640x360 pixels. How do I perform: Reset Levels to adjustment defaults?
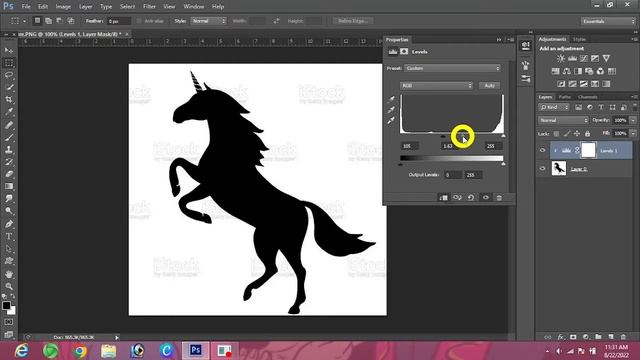471,198
